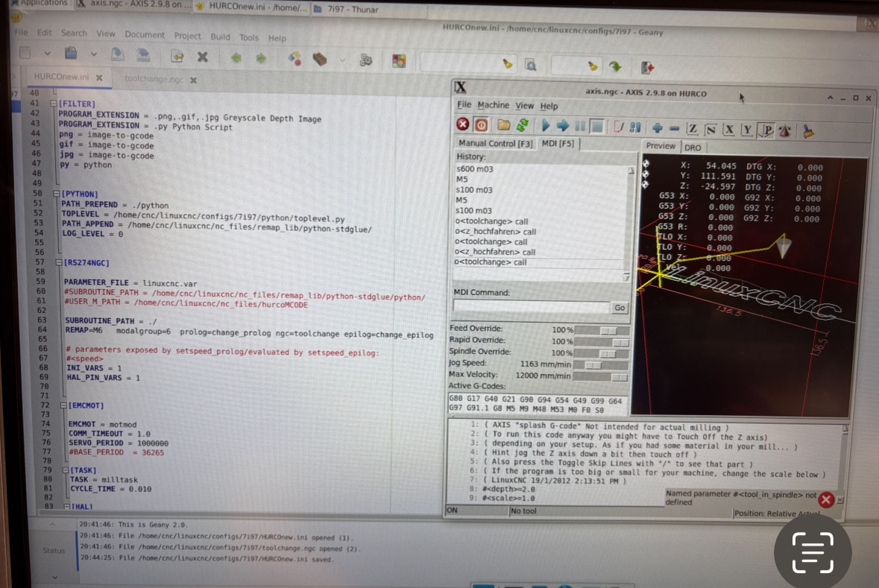Close current file with Geany X icon
The image size is (879, 588).
pyautogui.click(x=202, y=57)
